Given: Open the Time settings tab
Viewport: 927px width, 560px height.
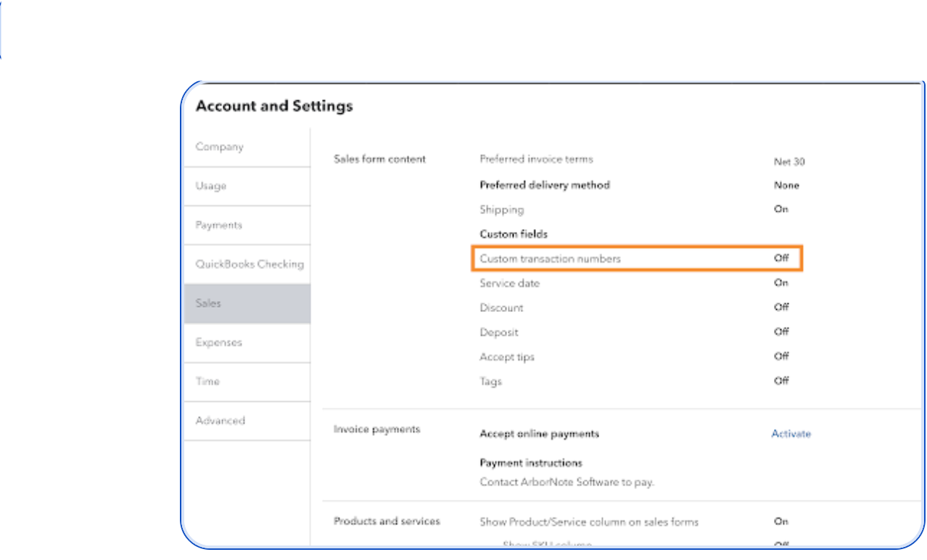Looking at the screenshot, I should point(207,382).
